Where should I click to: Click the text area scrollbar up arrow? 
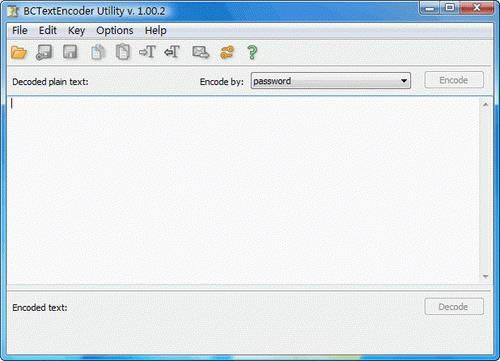485,105
